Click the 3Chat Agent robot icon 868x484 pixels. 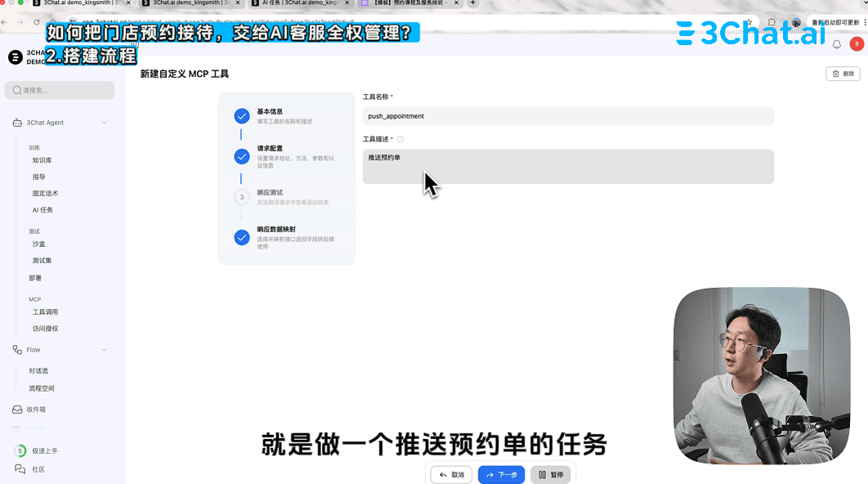pyautogui.click(x=17, y=123)
